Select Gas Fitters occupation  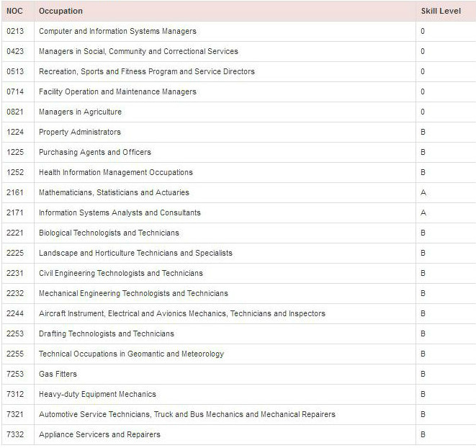(58, 374)
